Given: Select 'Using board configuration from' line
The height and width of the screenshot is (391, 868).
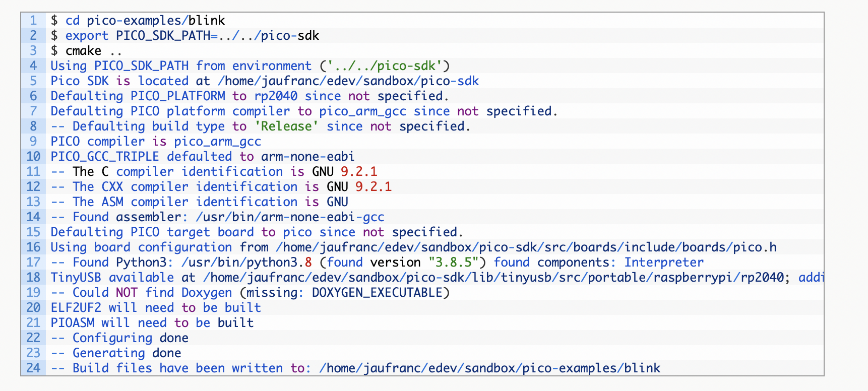Looking at the screenshot, I should pos(413,247).
